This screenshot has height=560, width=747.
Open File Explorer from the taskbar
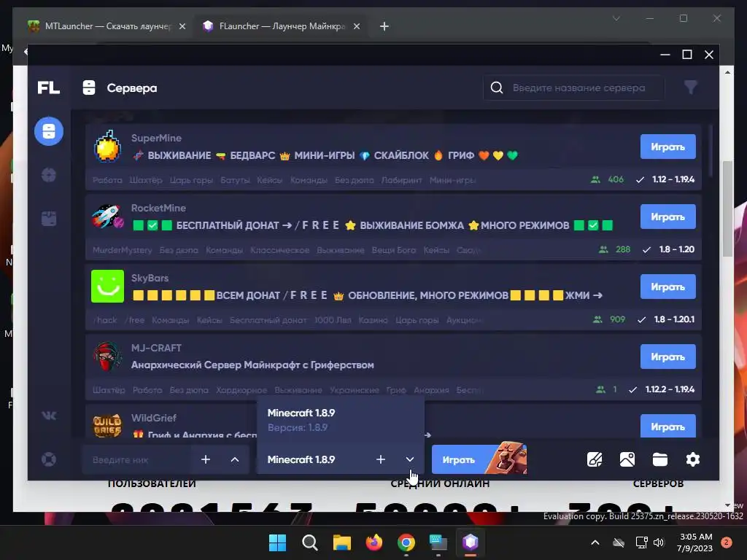coord(341,542)
